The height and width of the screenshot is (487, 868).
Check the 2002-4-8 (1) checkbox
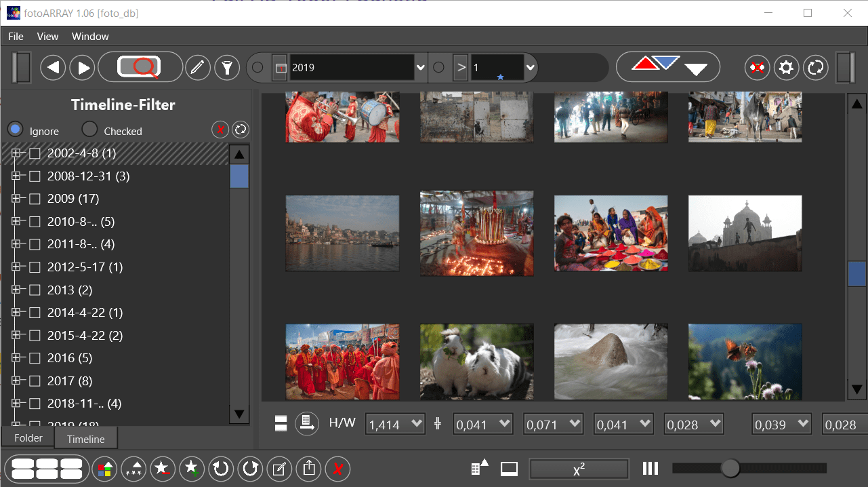click(x=35, y=154)
